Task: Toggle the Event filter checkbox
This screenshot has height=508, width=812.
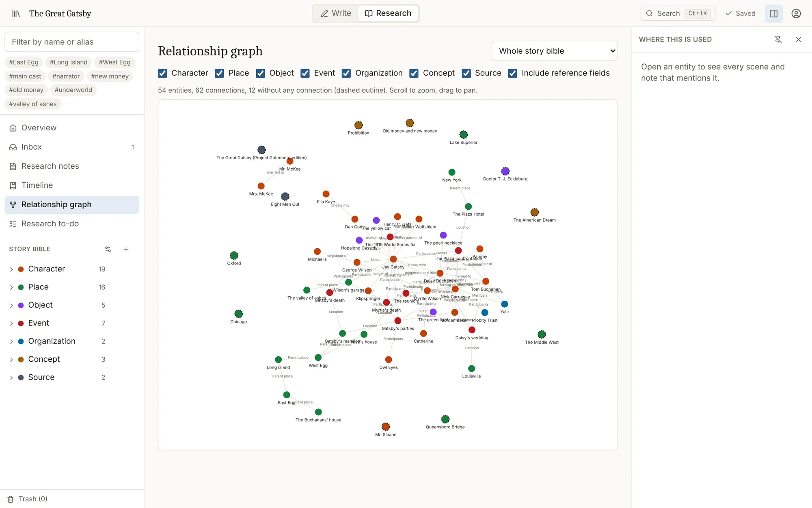Action: [305, 73]
